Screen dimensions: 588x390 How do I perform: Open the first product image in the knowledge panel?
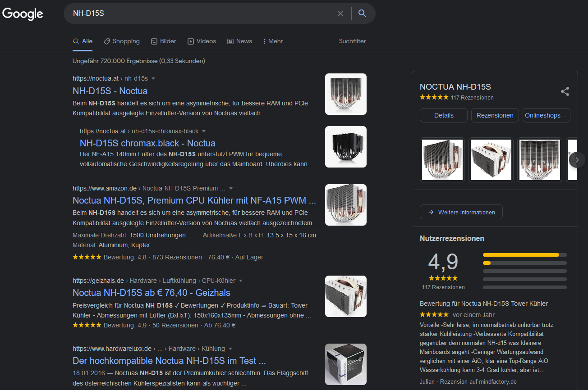(x=442, y=160)
